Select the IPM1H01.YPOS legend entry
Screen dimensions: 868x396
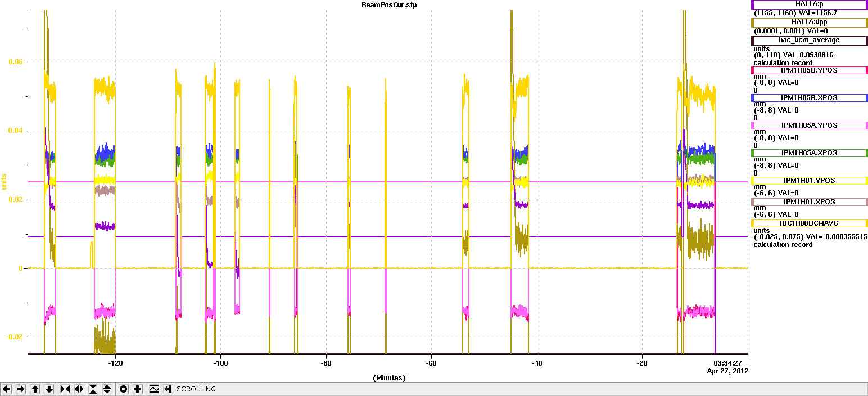[x=809, y=181]
